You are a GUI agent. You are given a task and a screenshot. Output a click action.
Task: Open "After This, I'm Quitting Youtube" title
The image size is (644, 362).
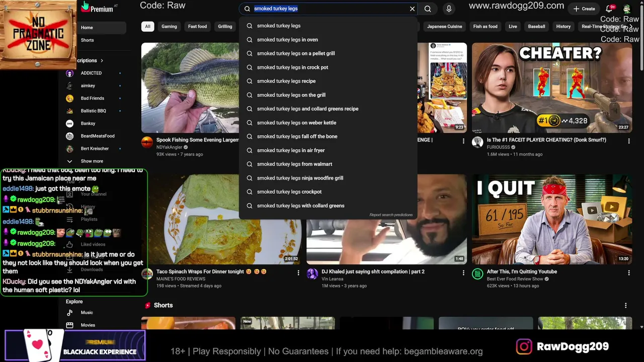522,271
